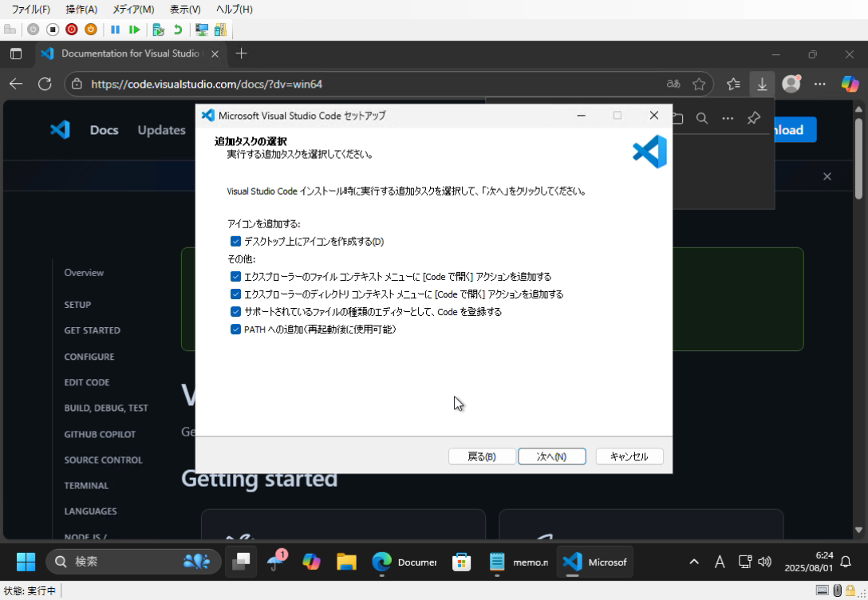Open the 操作(A) menu
This screenshot has height=600, width=868.
81,10
